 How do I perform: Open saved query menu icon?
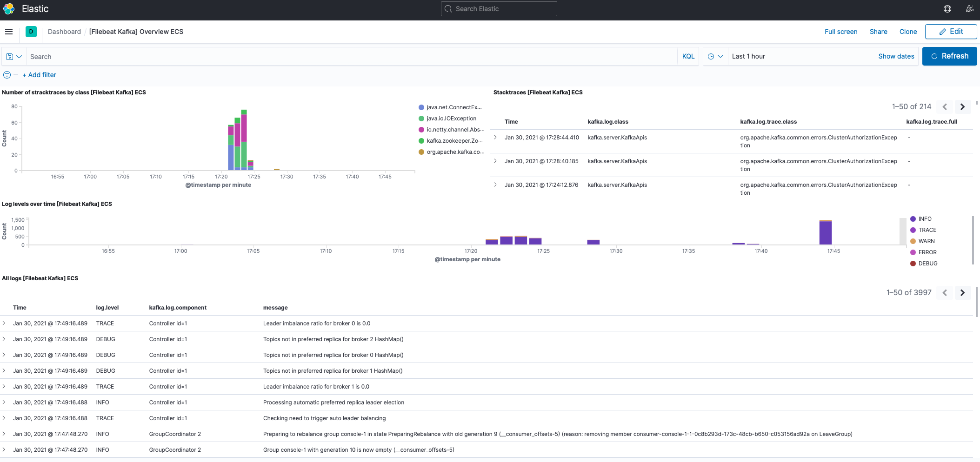pos(14,57)
